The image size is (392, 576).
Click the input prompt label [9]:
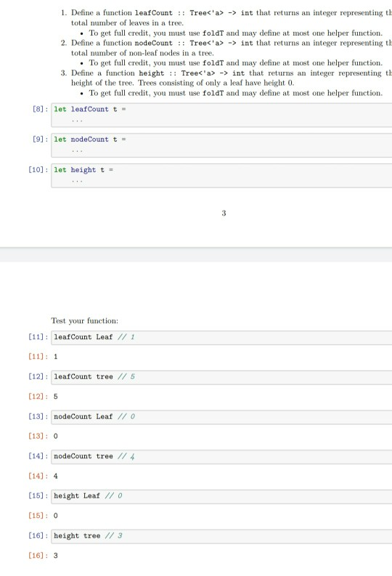(41, 139)
